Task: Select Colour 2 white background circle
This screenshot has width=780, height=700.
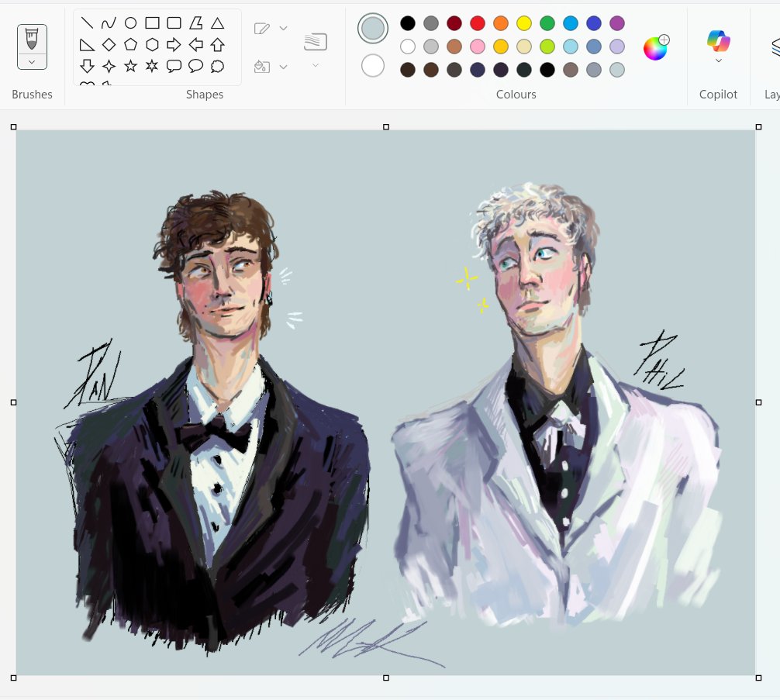Action: [373, 66]
